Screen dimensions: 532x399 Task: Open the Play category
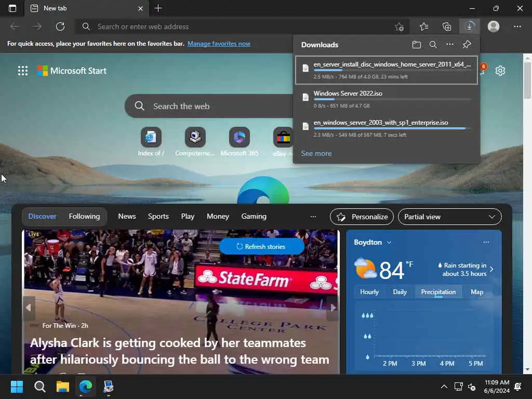[x=188, y=217]
